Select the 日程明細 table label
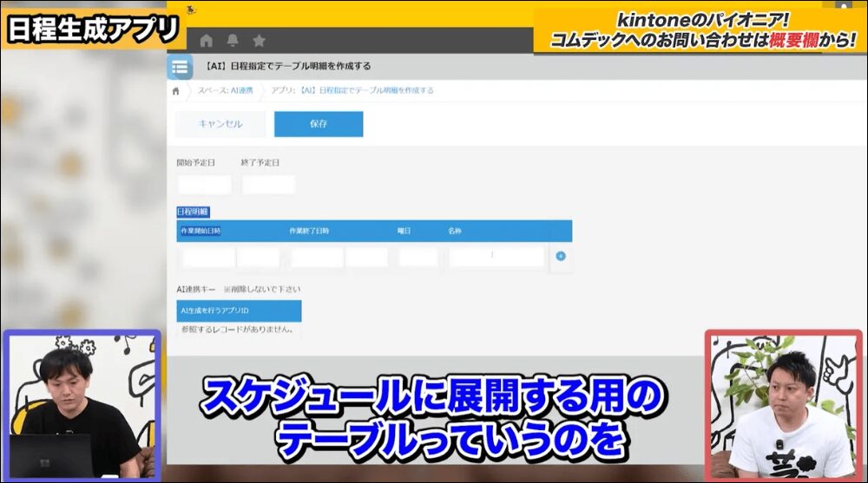This screenshot has height=483, width=868. point(194,212)
